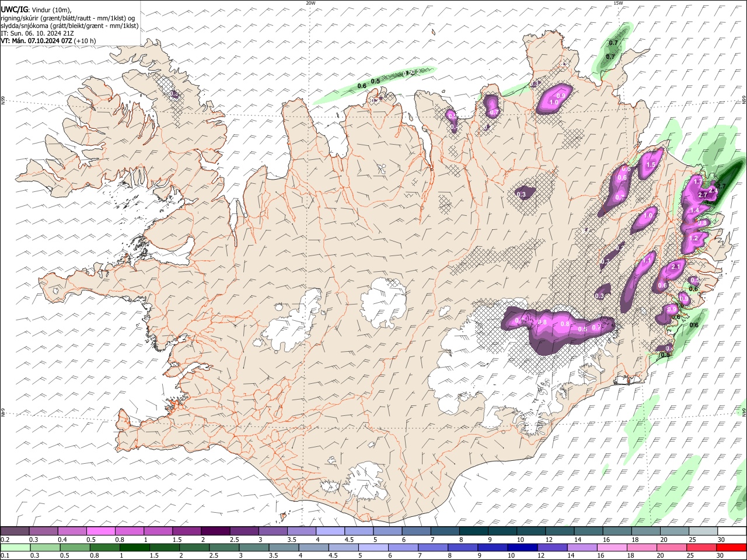Select the bottom-row 12 blue-violet swatch

pyautogui.click(x=552, y=547)
